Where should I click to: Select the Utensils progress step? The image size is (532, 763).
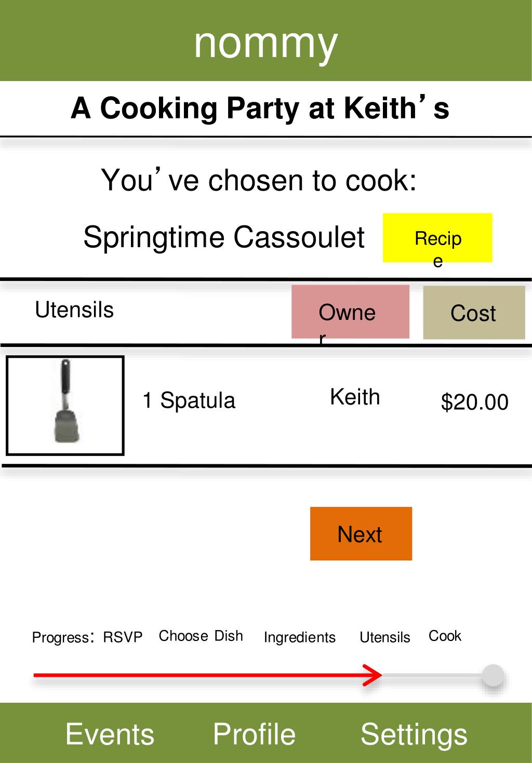[385, 637]
